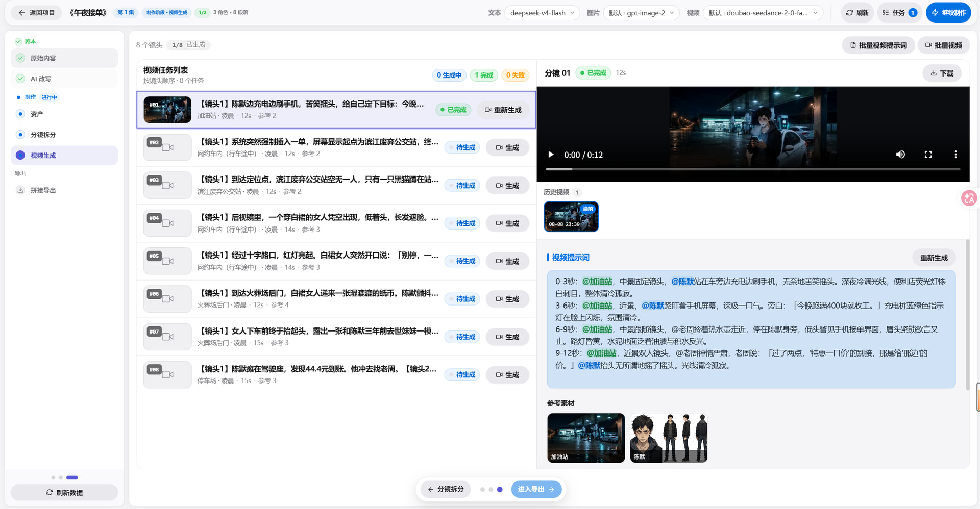980x509 pixels.
Task: Filter tasks by 0 生成中 chip
Action: (449, 75)
